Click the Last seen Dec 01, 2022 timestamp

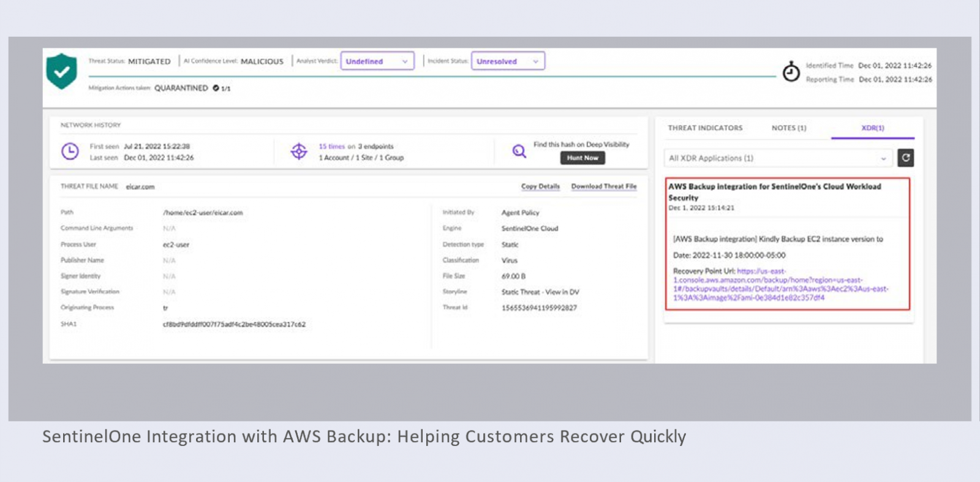(x=159, y=157)
